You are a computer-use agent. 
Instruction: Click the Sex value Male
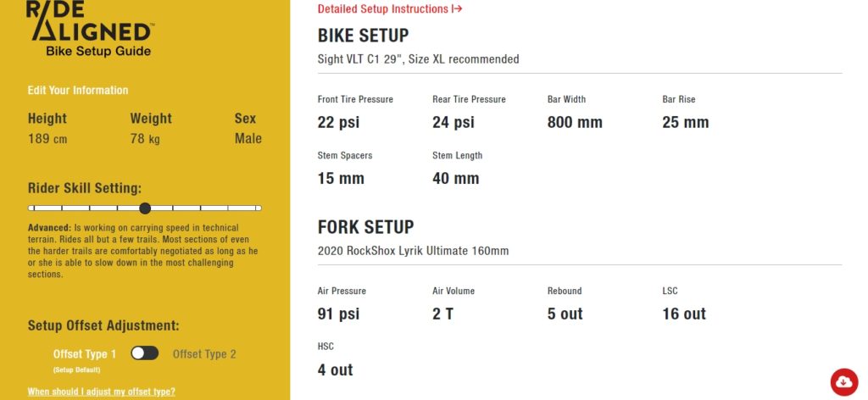coord(248,139)
